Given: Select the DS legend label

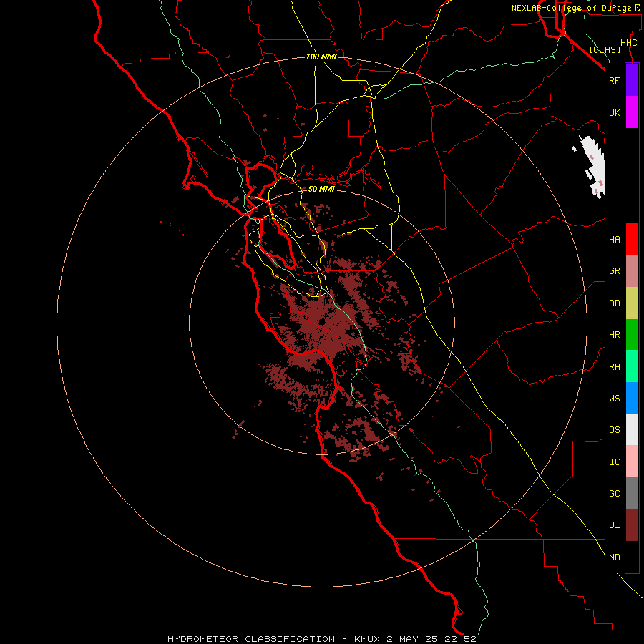Looking at the screenshot, I should click(614, 430).
